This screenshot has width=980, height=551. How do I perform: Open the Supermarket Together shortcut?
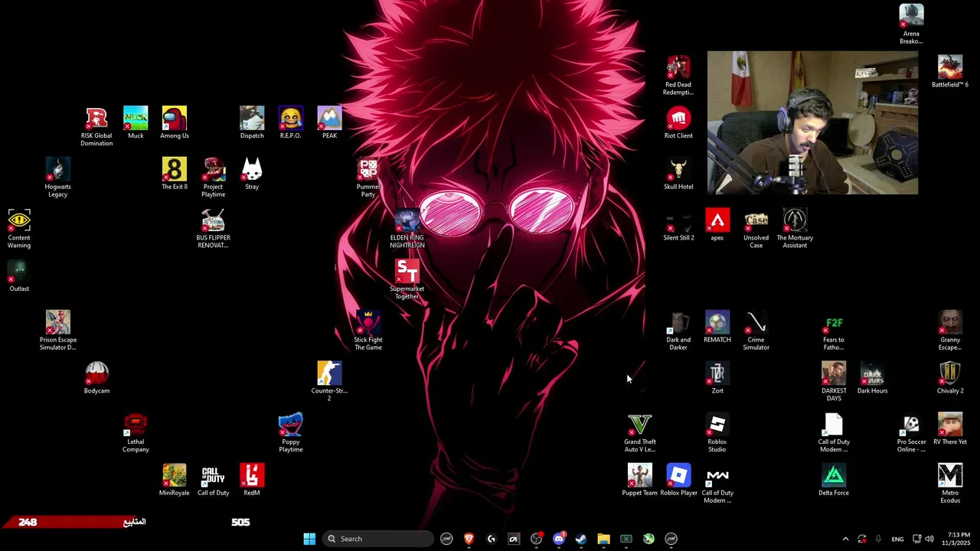click(x=407, y=280)
